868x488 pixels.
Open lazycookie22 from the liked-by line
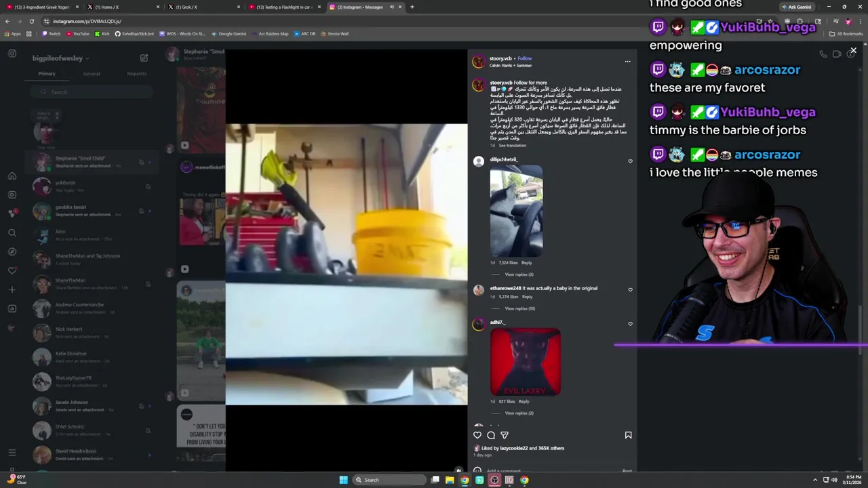pos(513,448)
